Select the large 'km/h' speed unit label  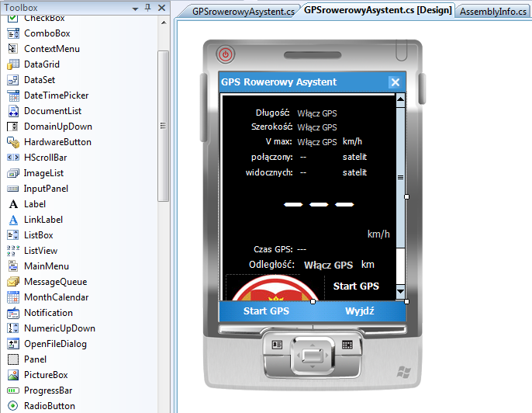378,234
